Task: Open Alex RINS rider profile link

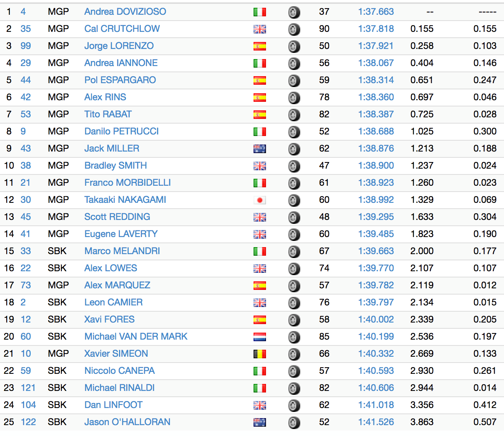Action: pyautogui.click(x=105, y=97)
